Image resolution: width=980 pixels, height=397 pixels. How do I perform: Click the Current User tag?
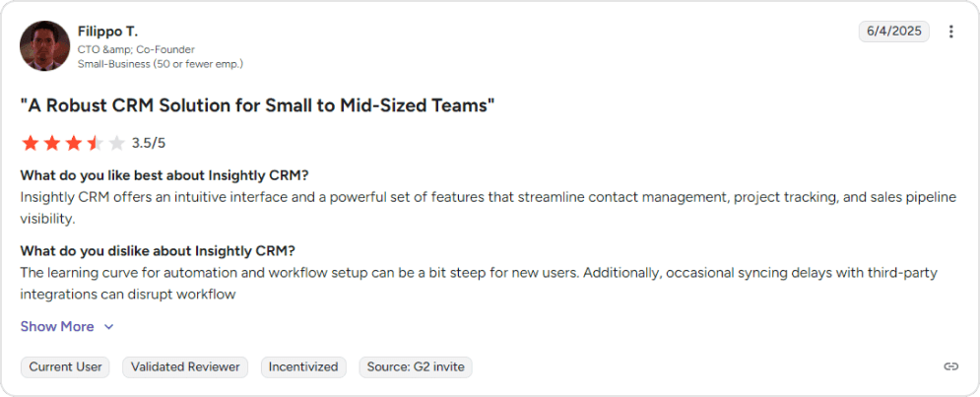point(65,366)
